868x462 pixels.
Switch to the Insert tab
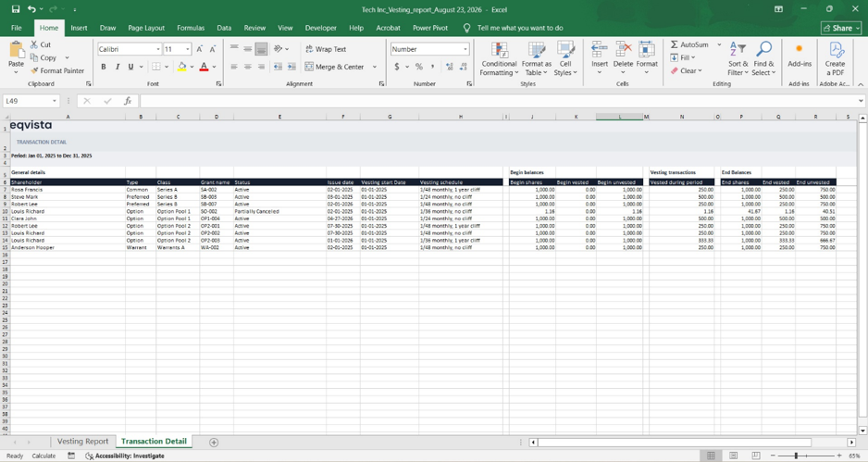tap(79, 28)
